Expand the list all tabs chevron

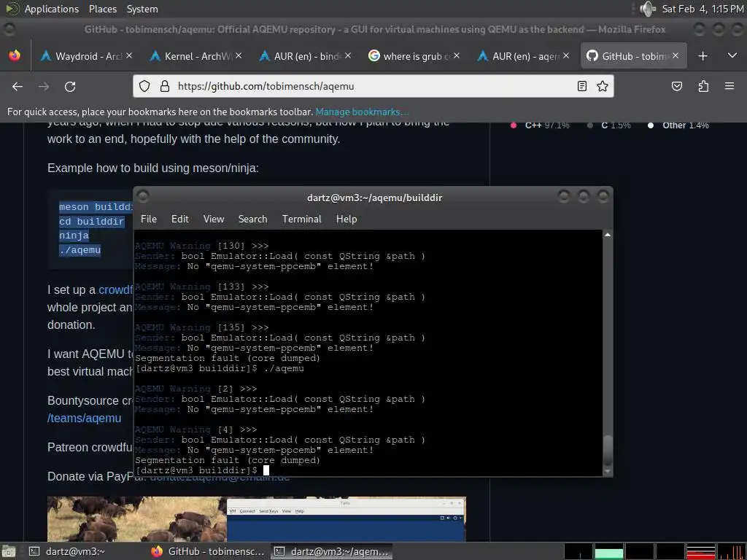732,55
